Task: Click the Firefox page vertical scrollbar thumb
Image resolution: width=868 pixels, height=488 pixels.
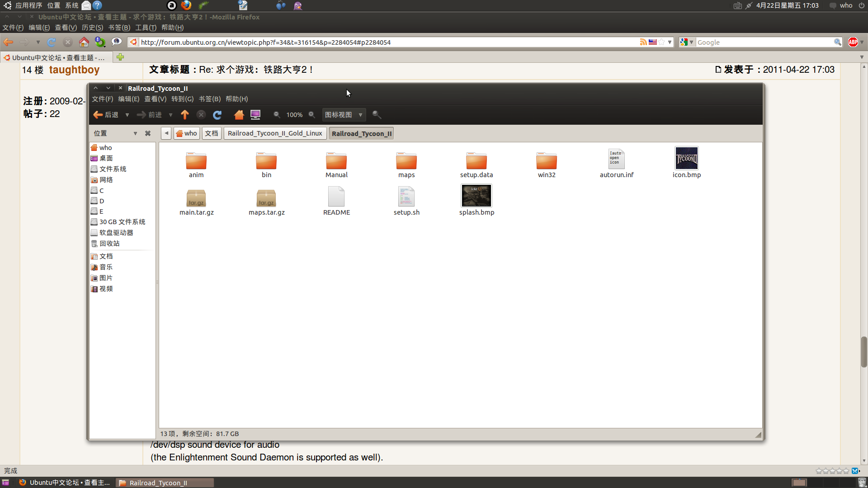Action: click(x=864, y=352)
